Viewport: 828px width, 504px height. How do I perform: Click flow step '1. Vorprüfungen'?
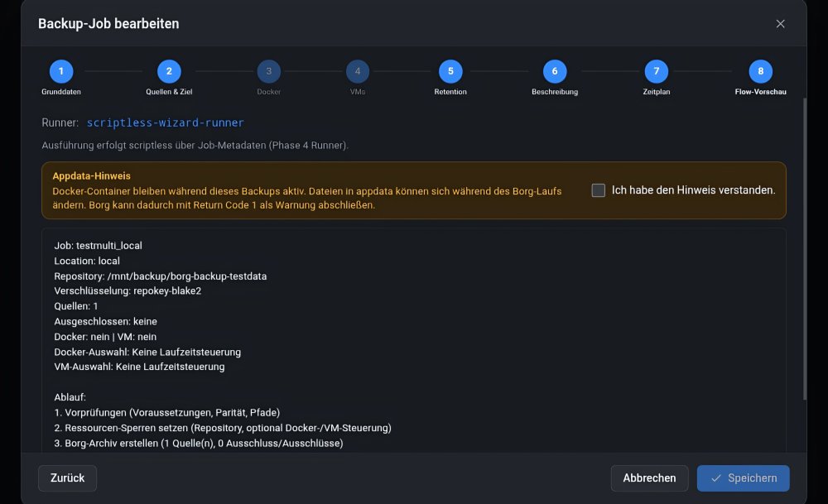(167, 413)
